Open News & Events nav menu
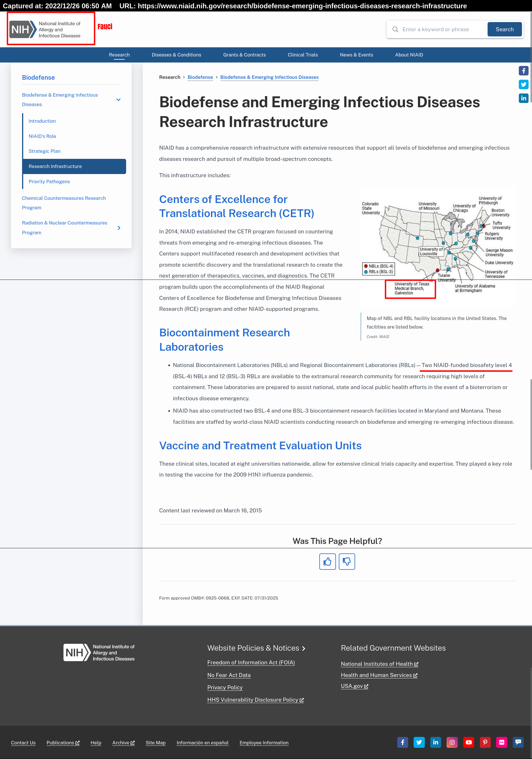Image resolution: width=532 pixels, height=759 pixels. coord(357,55)
